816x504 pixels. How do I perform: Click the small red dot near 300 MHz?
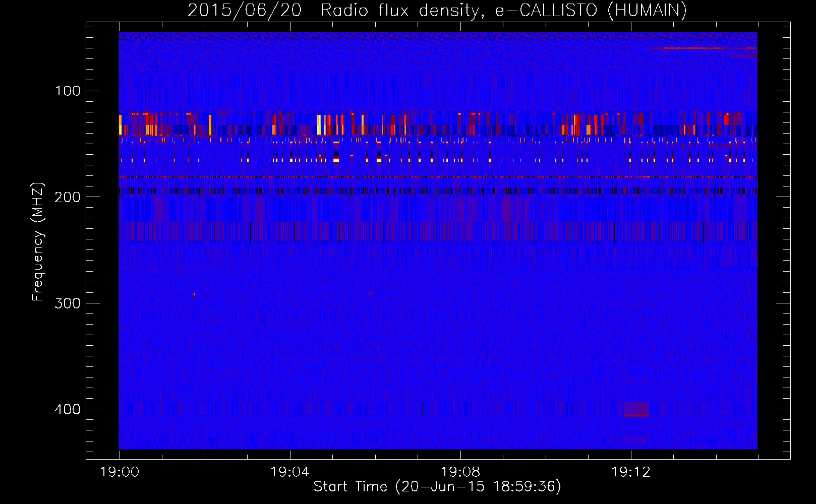click(x=193, y=294)
